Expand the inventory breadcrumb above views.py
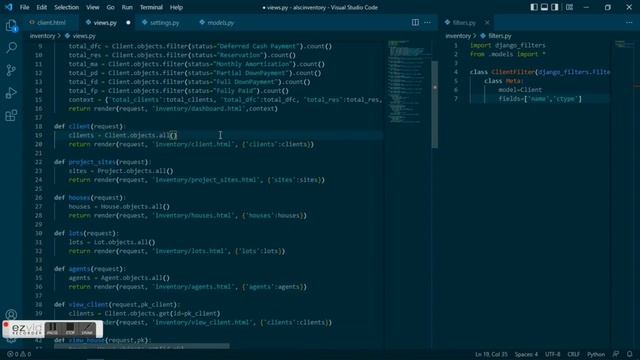 click(x=42, y=36)
